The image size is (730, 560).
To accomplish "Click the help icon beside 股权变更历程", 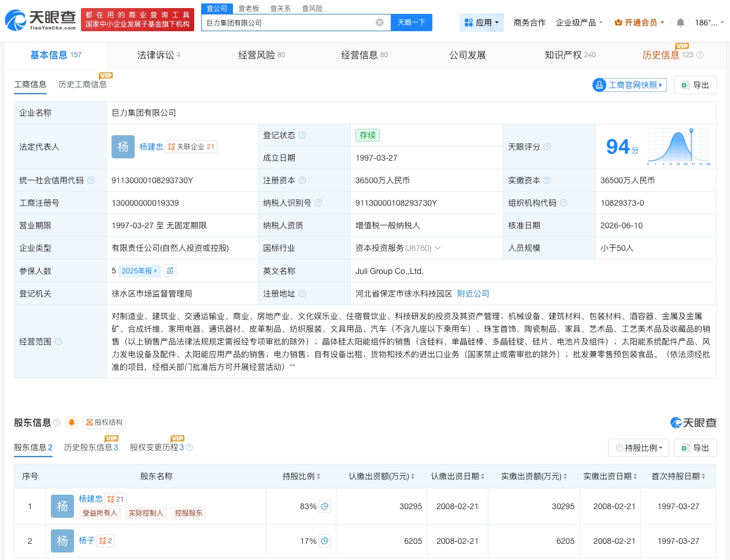I will pyautogui.click(x=189, y=447).
